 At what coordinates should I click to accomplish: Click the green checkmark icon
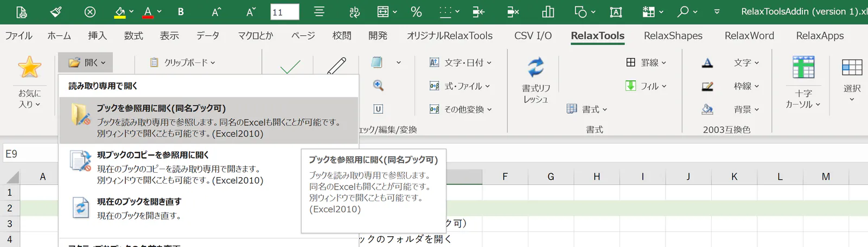pos(290,67)
